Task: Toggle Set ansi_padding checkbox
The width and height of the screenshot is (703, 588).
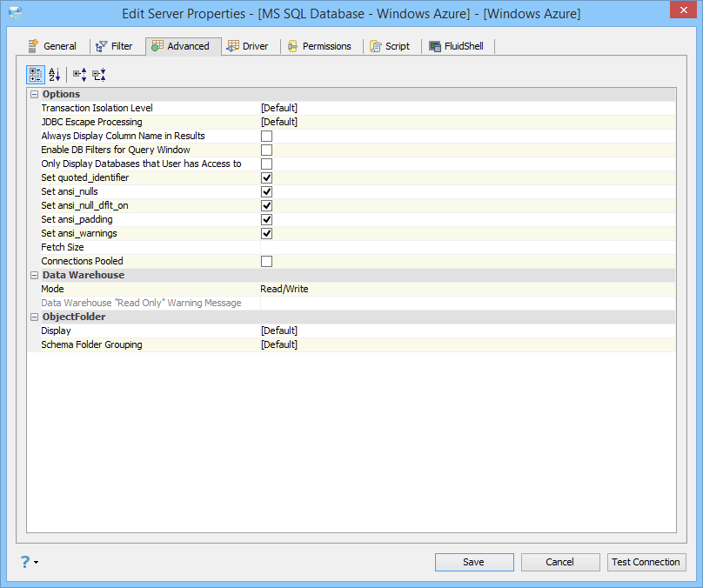Action: pos(267,219)
